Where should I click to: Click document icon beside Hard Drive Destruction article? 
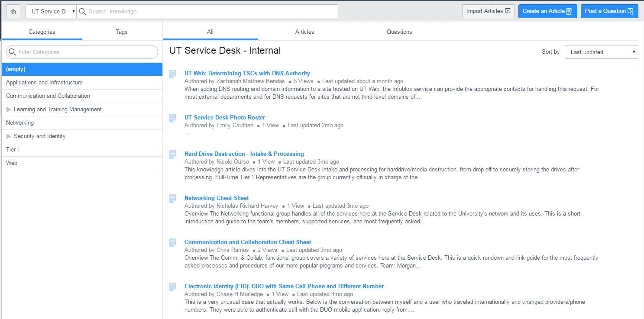[173, 154]
